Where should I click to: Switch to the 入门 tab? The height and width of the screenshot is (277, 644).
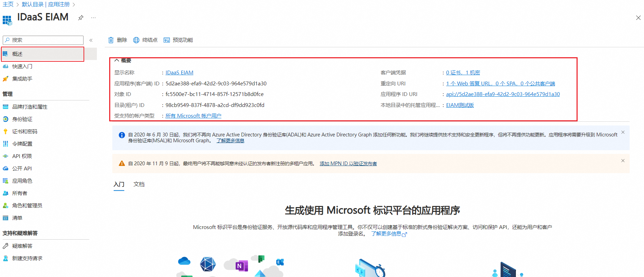119,184
